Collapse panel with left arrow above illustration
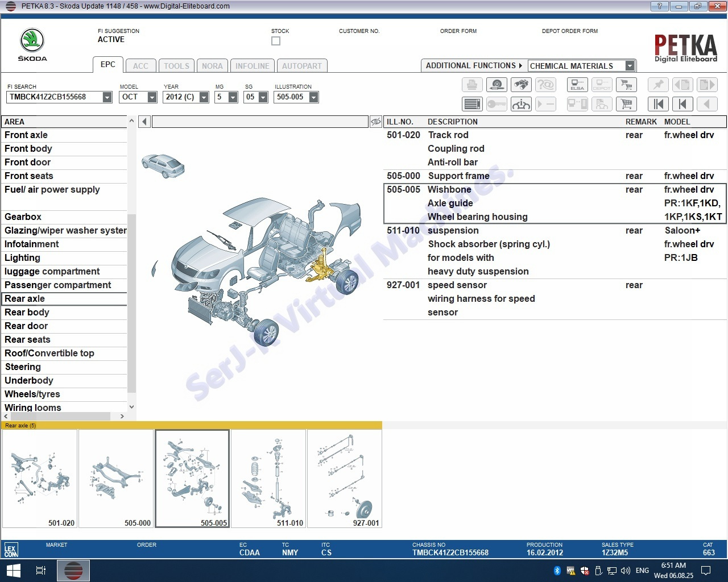 click(144, 122)
